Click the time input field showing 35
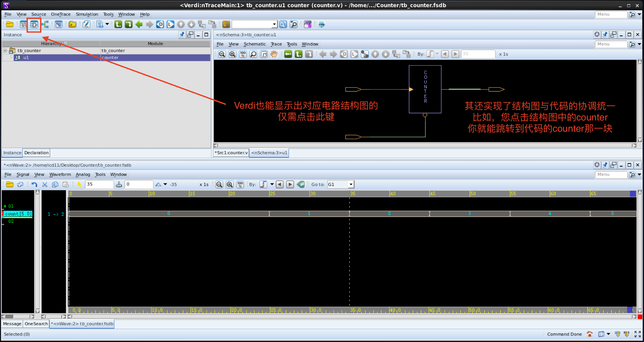Image resolution: width=644 pixels, height=342 pixels. point(100,184)
